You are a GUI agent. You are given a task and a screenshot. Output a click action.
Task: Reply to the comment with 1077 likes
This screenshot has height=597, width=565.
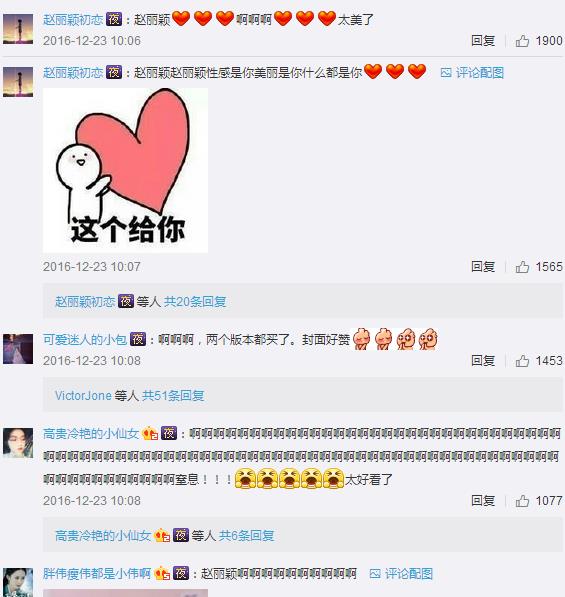click(483, 501)
